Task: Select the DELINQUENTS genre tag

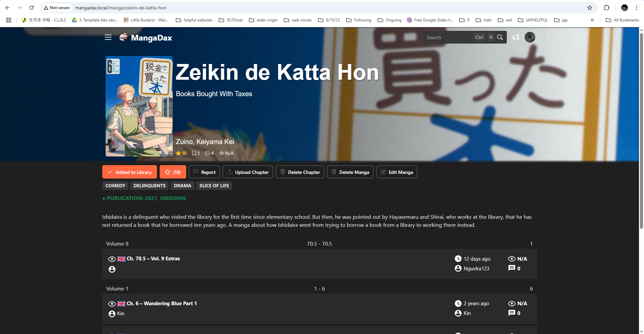Action: click(x=150, y=186)
